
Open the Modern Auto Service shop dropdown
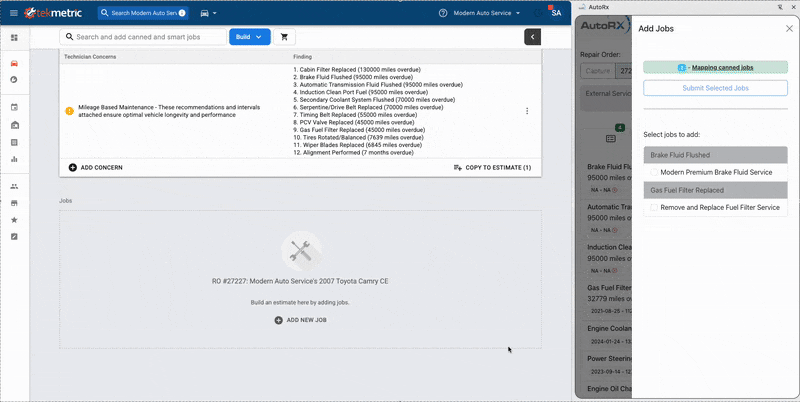pos(487,13)
